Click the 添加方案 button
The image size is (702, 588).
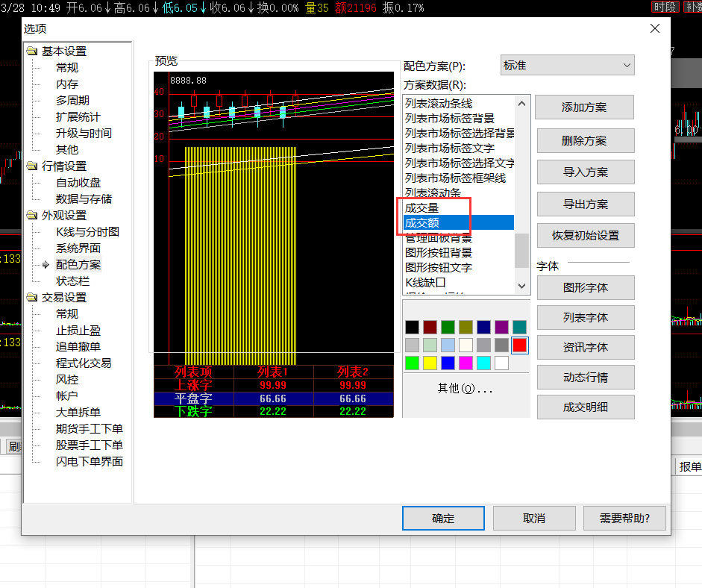(x=584, y=107)
